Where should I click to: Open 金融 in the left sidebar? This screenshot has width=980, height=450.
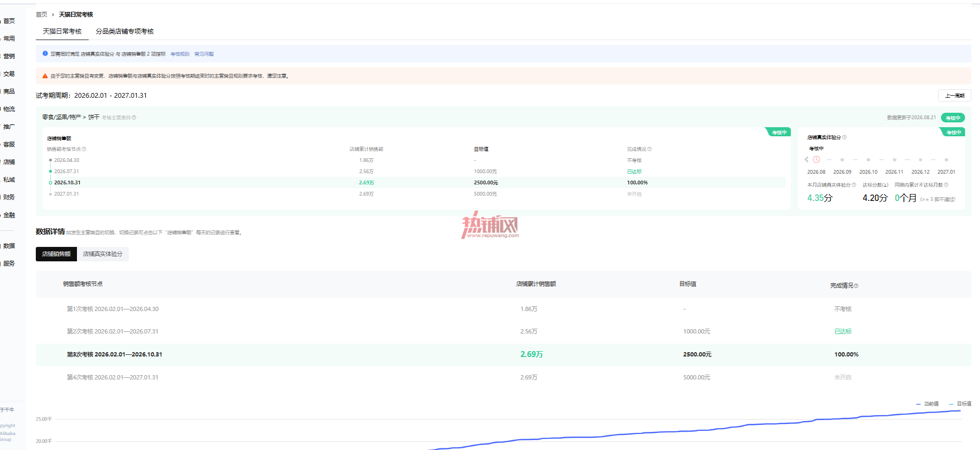point(9,215)
